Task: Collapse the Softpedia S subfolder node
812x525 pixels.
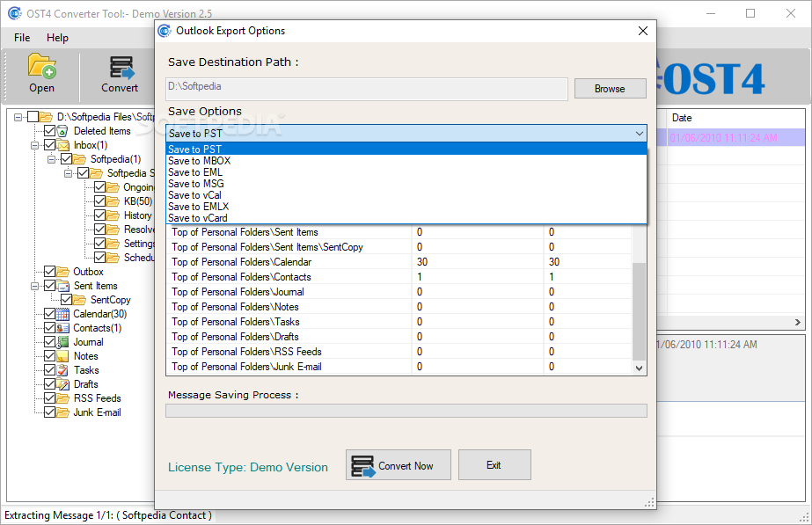Action: pos(68,173)
